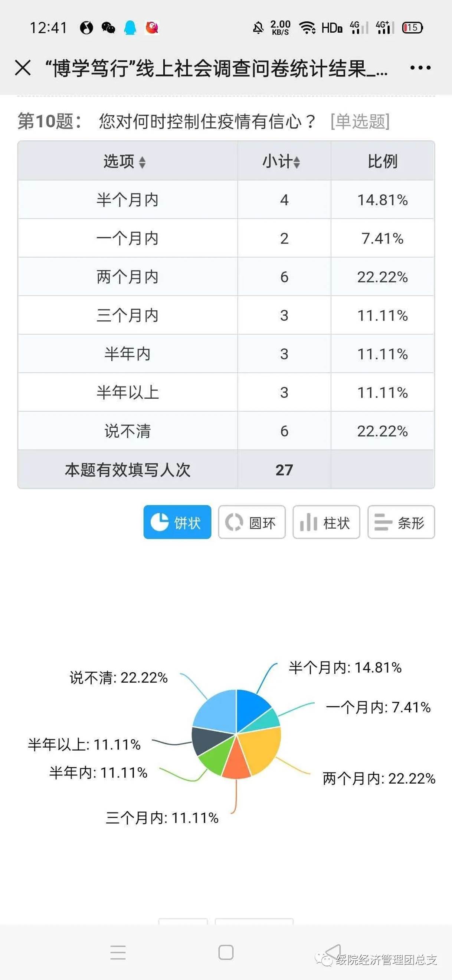Switch chart to 饼状 pie view
The width and height of the screenshot is (452, 980).
click(x=177, y=522)
